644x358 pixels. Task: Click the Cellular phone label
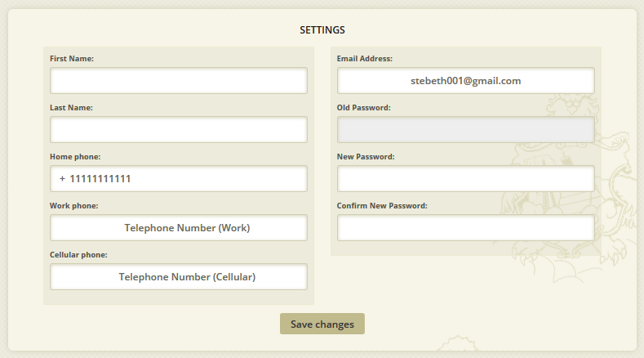(x=78, y=254)
